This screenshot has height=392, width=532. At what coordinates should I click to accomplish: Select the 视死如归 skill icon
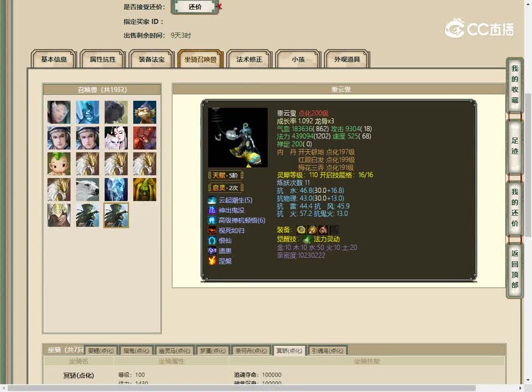(x=211, y=231)
